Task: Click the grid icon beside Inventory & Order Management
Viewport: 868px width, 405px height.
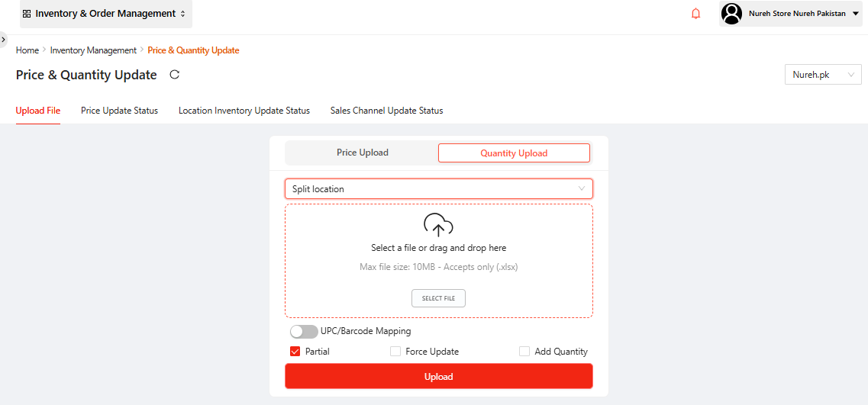Action: click(27, 14)
